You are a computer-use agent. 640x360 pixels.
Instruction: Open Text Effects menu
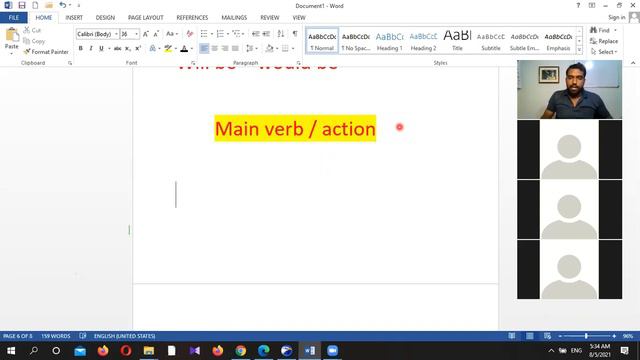coord(153,48)
